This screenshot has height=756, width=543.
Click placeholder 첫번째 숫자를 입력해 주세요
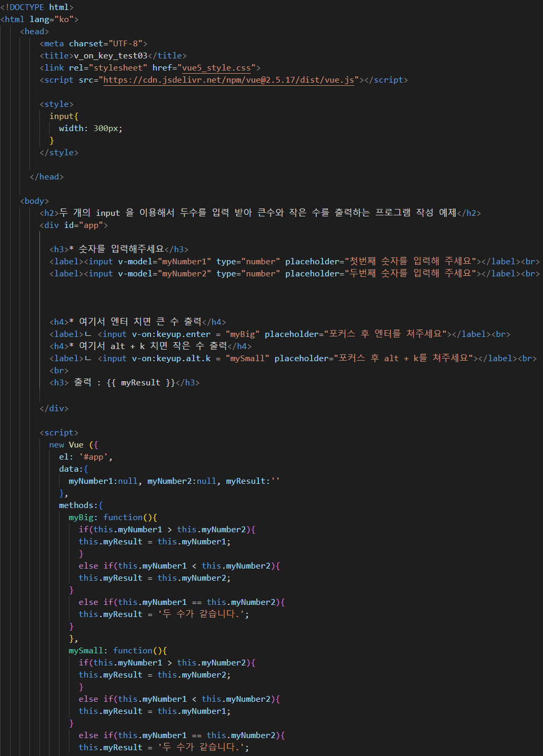(410, 262)
